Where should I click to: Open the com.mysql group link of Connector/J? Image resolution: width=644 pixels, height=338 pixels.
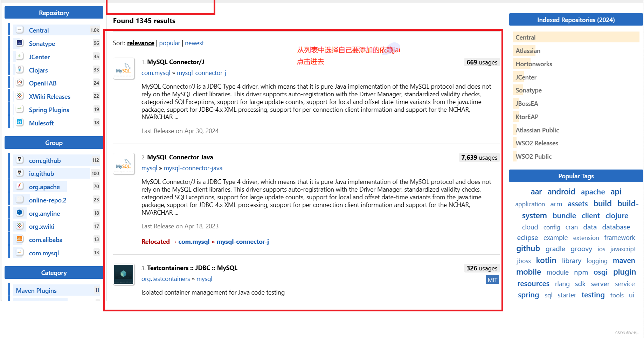(x=156, y=73)
